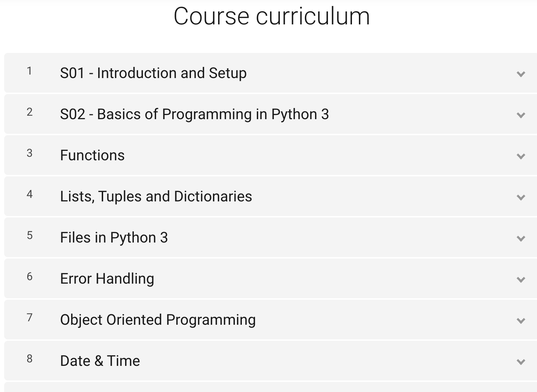Click the 'Course curriculum' heading
The height and width of the screenshot is (392, 537).
click(x=272, y=16)
